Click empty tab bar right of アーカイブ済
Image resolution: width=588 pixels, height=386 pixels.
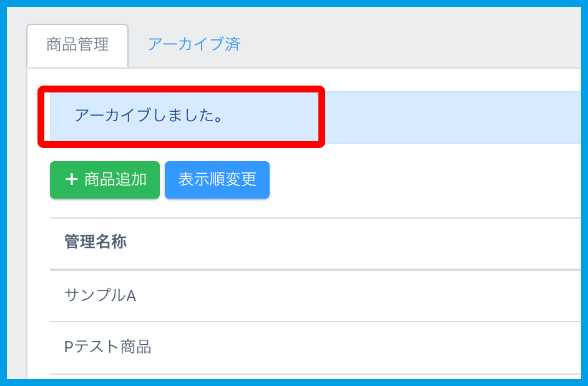(x=406, y=45)
